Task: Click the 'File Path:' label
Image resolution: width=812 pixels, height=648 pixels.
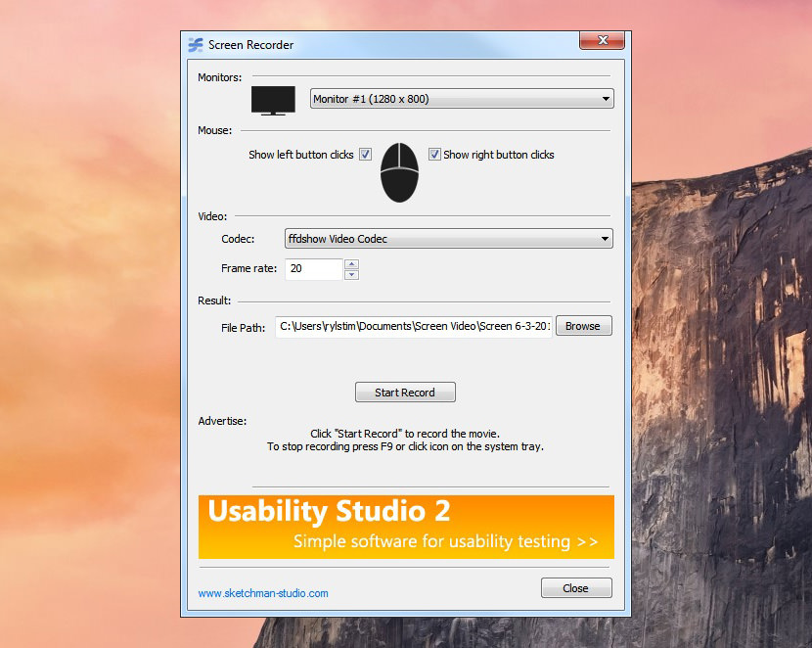Action: pyautogui.click(x=243, y=328)
